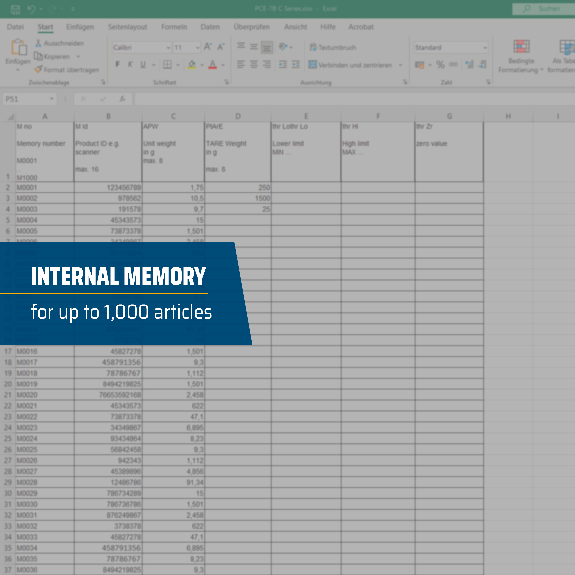This screenshot has height=575, width=575.
Task: Click the yellow fill color button
Action: point(191,65)
